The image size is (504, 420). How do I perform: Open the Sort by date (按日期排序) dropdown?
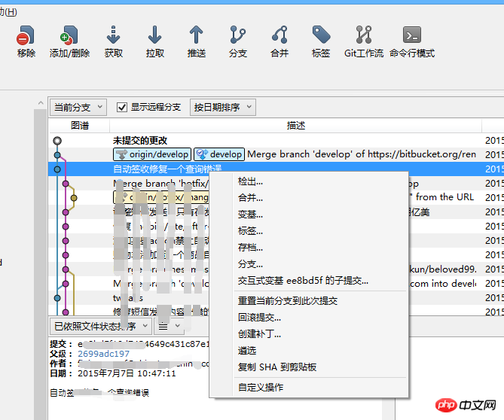(223, 107)
